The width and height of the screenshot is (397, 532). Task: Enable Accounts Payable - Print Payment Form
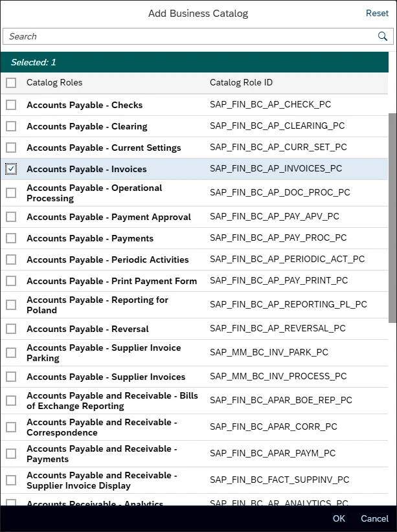11,280
